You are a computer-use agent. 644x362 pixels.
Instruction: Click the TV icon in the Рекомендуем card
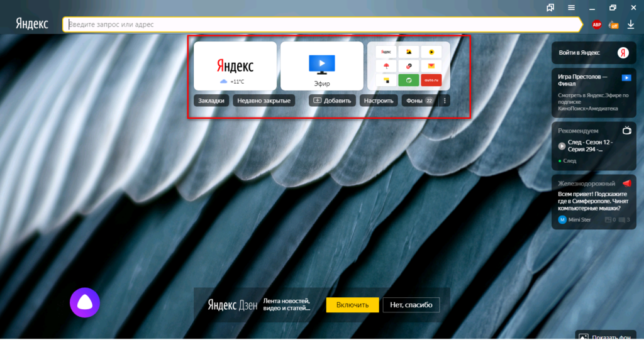click(x=627, y=131)
